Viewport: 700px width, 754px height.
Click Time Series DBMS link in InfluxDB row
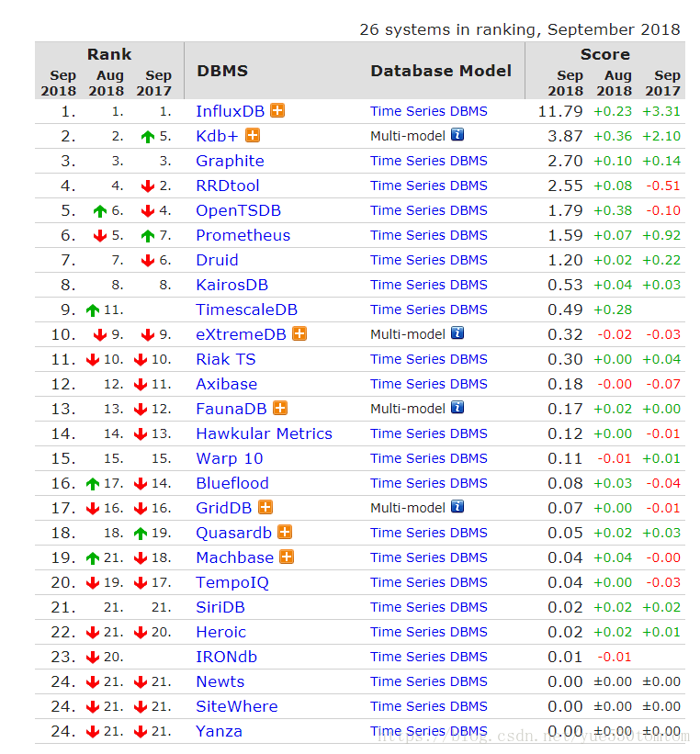pyautogui.click(x=429, y=111)
